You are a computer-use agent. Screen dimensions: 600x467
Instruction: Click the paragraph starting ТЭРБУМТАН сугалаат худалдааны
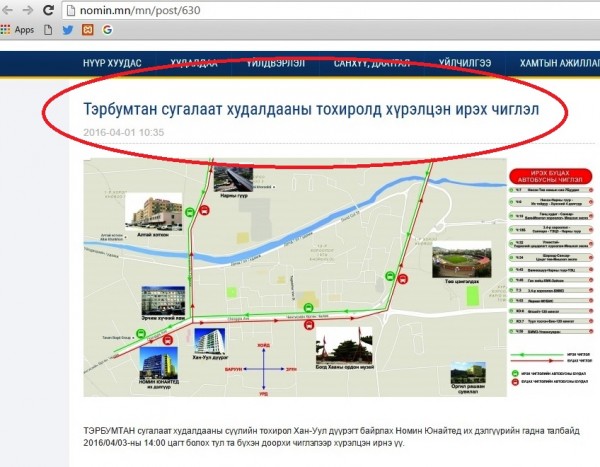click(331, 437)
